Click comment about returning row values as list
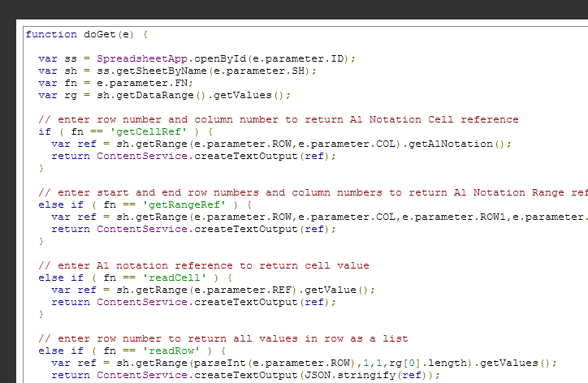Image resolution: width=588 pixels, height=383 pixels. [x=223, y=338]
